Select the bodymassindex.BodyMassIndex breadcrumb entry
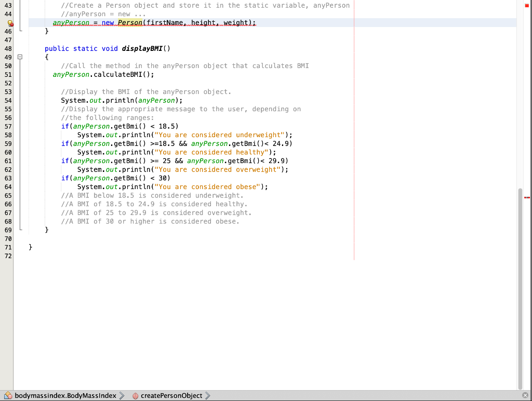Screen dimensions: 532x401 click(65, 395)
